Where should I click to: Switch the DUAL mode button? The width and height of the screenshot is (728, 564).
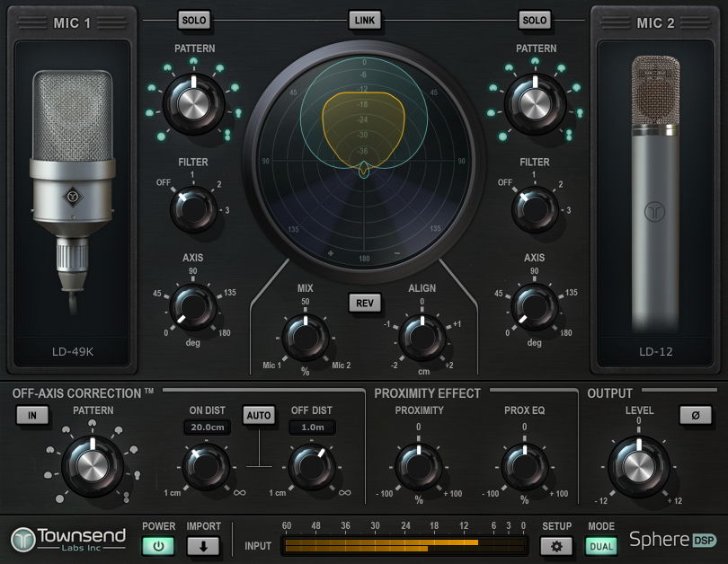[601, 546]
